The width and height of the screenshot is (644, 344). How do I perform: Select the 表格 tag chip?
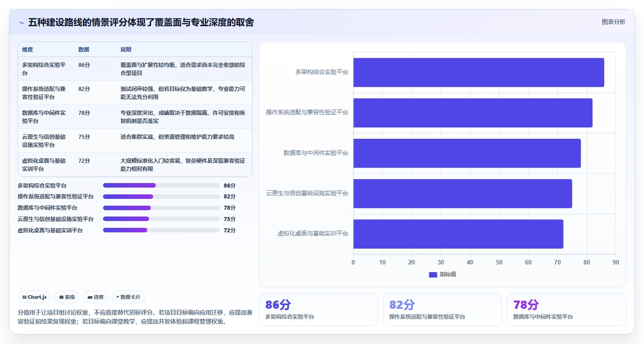pos(67,297)
